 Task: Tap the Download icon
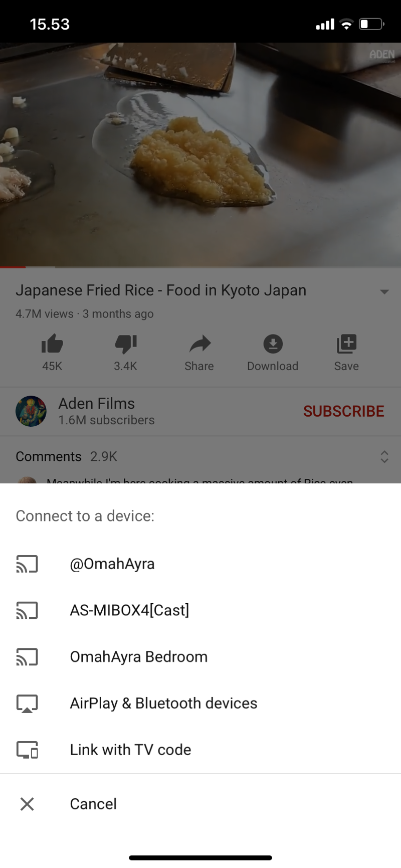coord(273,344)
